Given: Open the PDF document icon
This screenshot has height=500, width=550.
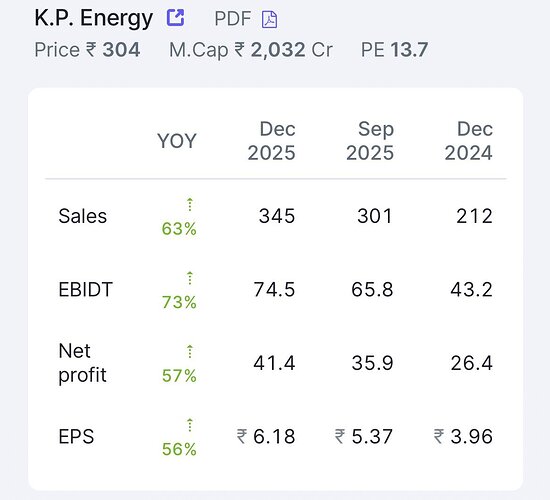Looking at the screenshot, I should pyautogui.click(x=269, y=19).
